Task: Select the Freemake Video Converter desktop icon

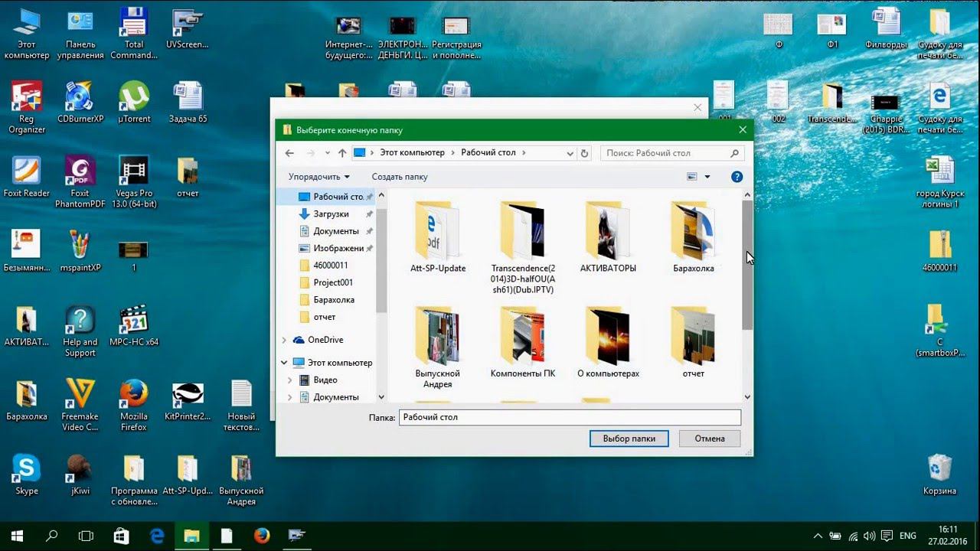Action: point(80,406)
